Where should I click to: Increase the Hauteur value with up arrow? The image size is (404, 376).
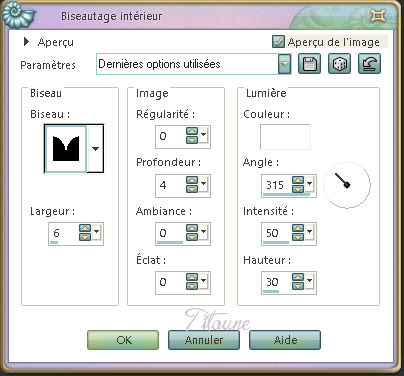298,278
